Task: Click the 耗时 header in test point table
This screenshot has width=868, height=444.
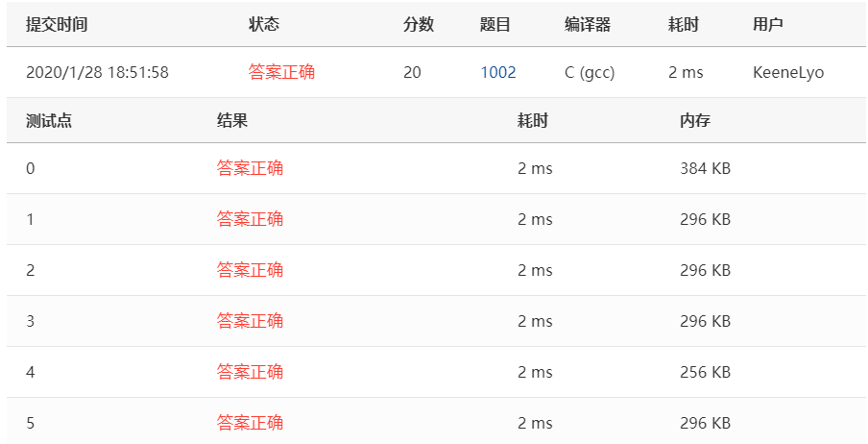Action: pos(533,121)
